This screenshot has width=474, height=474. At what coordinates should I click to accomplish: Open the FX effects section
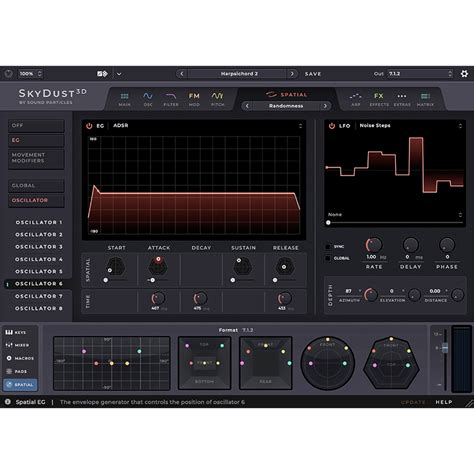point(379,99)
